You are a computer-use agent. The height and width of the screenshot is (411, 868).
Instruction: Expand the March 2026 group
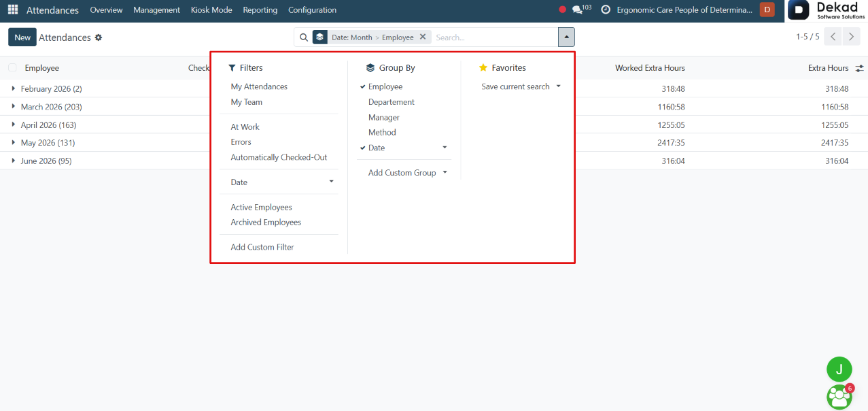[13, 107]
